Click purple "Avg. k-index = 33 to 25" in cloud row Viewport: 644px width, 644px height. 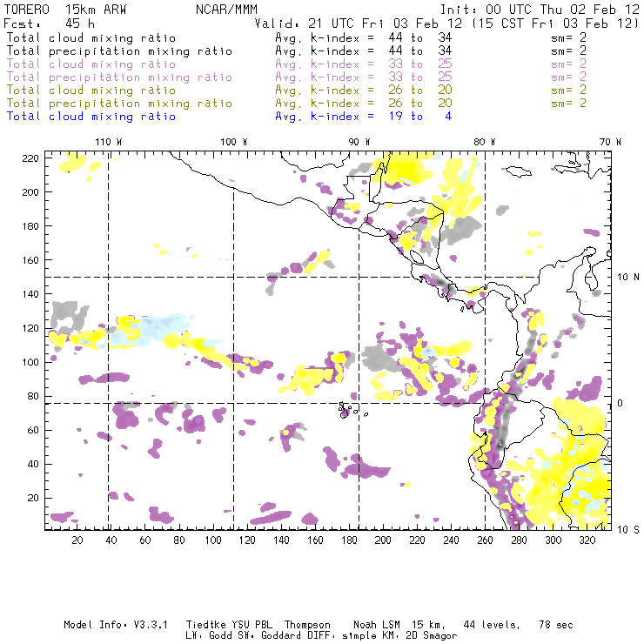(364, 64)
